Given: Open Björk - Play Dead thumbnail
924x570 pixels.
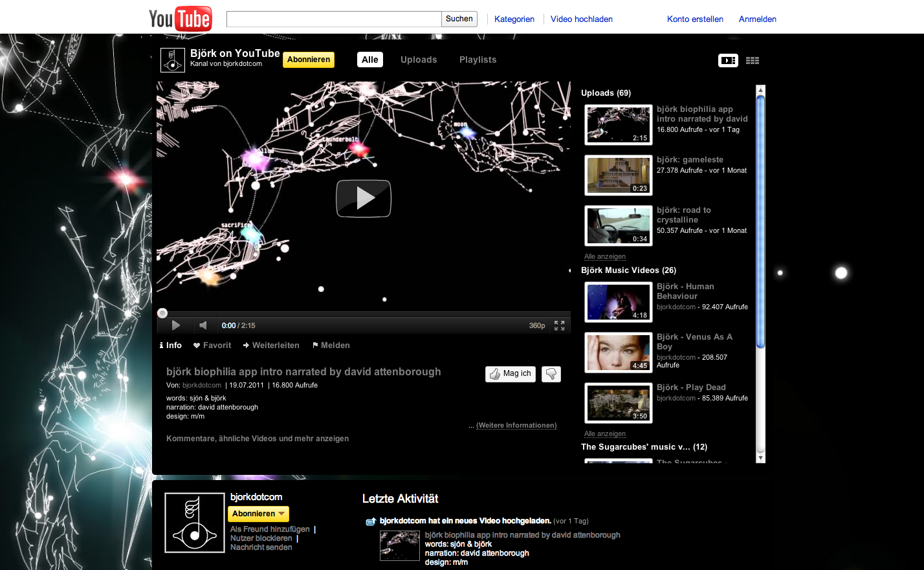Looking at the screenshot, I should pyautogui.click(x=619, y=403).
